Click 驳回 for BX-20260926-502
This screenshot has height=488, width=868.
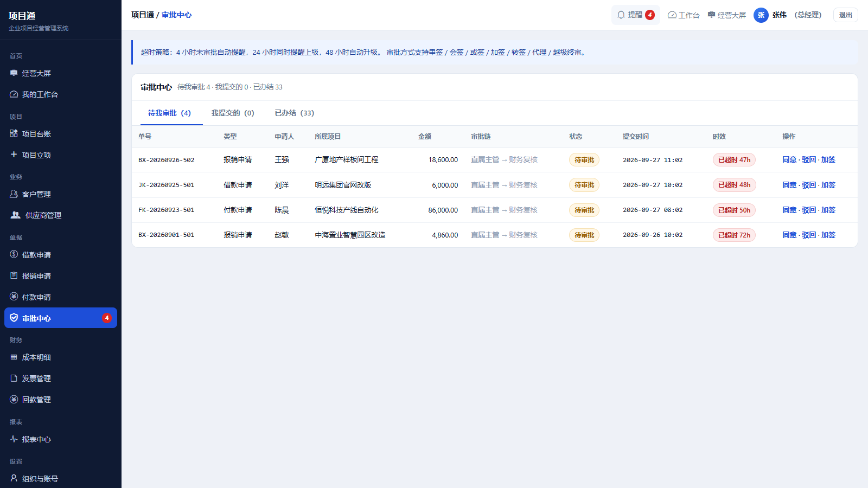point(809,160)
